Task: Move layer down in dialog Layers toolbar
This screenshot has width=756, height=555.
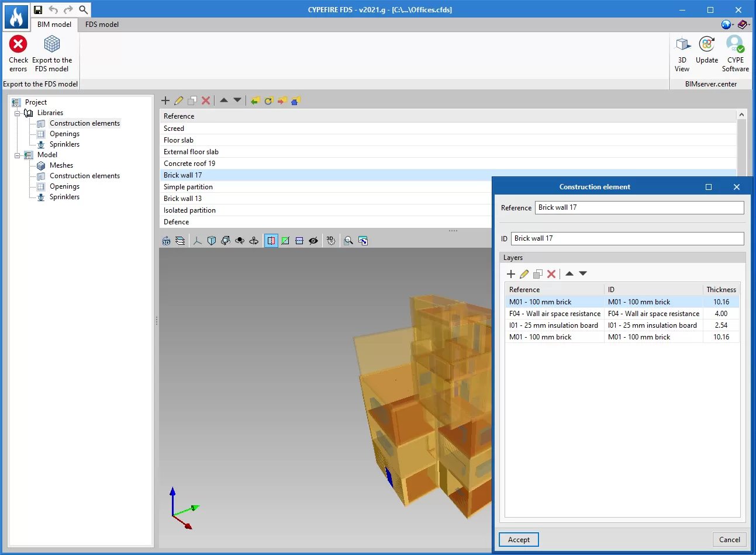Action: 583,273
